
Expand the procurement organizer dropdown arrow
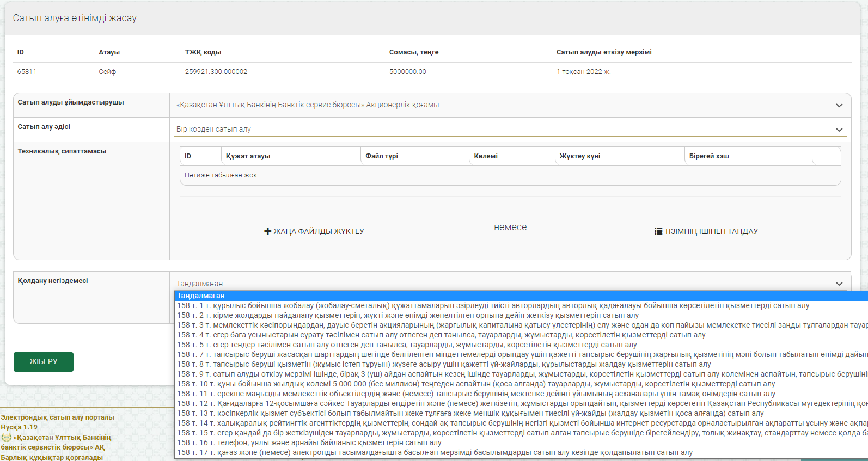tap(839, 105)
